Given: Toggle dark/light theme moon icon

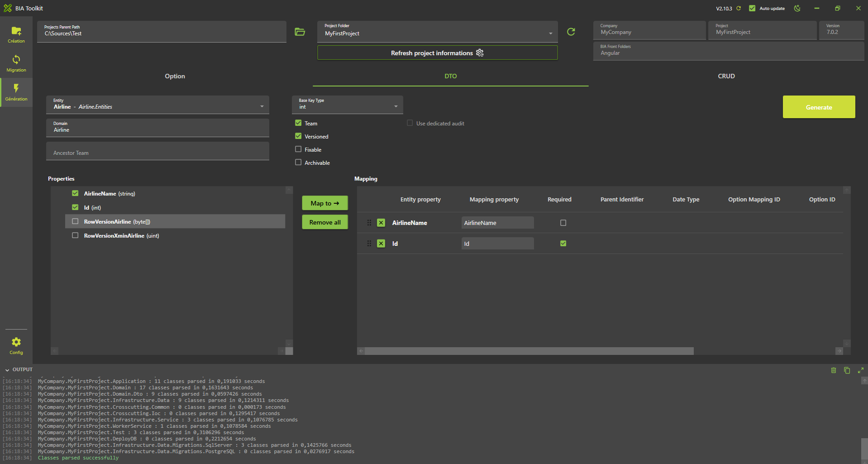Looking at the screenshot, I should pyautogui.click(x=797, y=8).
